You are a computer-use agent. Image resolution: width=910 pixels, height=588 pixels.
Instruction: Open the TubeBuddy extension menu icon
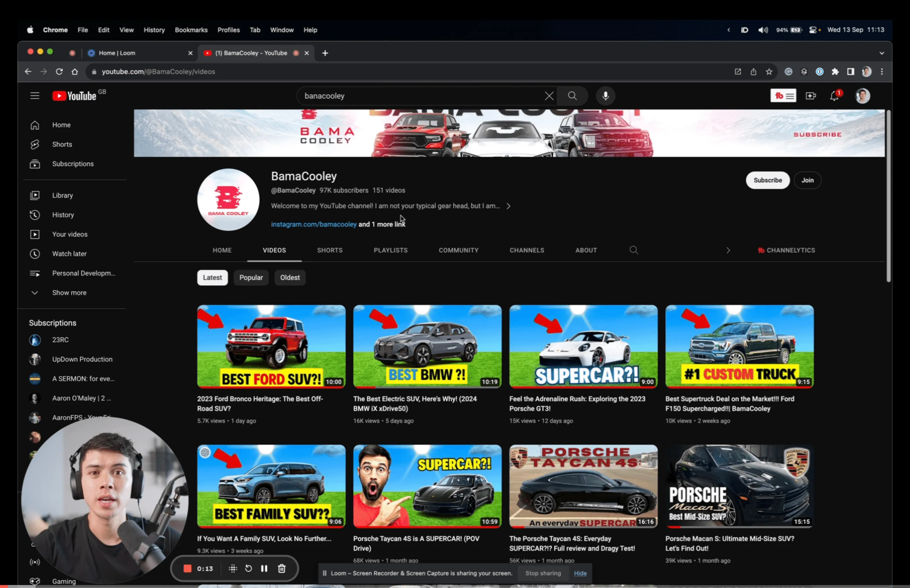783,95
